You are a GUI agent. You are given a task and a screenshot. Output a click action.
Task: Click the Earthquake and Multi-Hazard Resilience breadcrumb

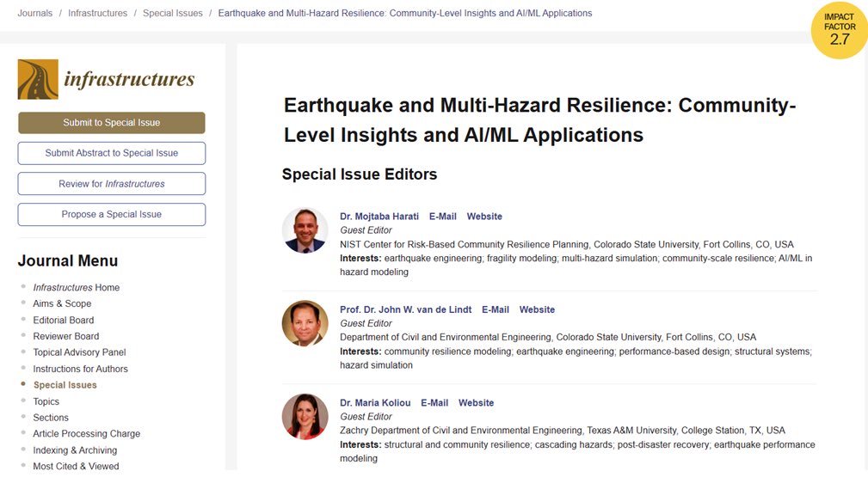(x=404, y=13)
